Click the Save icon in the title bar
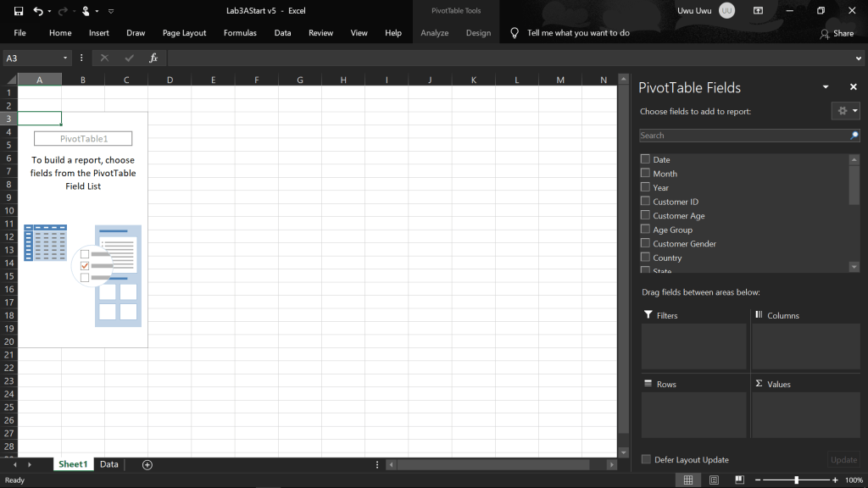The height and width of the screenshot is (488, 868). (x=15, y=11)
